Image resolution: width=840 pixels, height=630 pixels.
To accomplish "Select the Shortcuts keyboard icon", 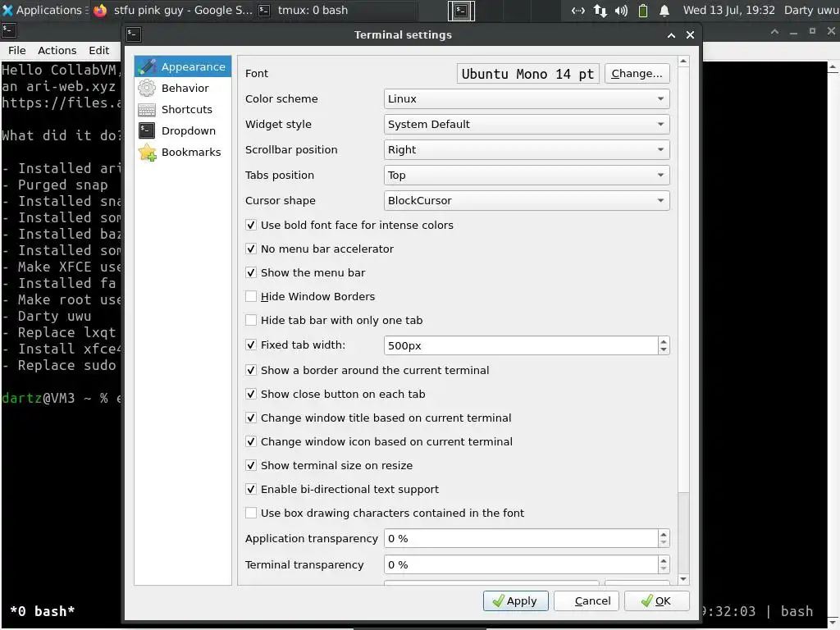I will coord(146,109).
